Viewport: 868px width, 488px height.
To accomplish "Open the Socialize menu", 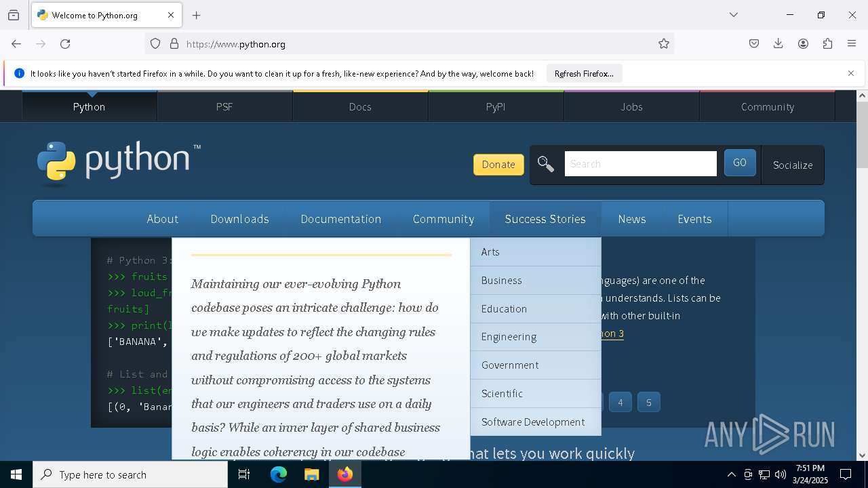I will [x=793, y=165].
